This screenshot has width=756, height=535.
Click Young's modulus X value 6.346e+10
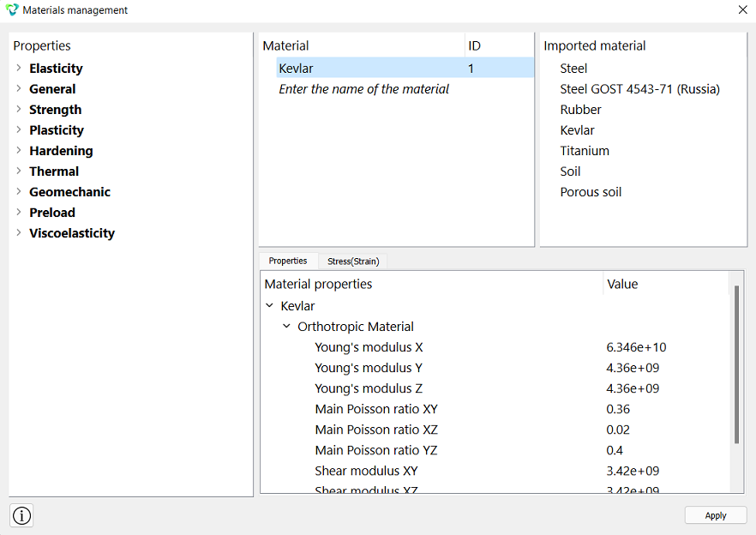pyautogui.click(x=636, y=347)
